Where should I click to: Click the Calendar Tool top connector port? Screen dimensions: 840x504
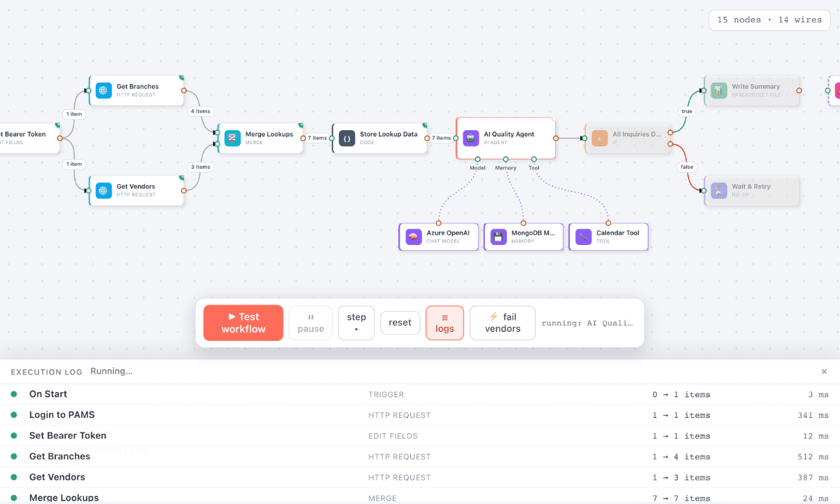tap(608, 223)
